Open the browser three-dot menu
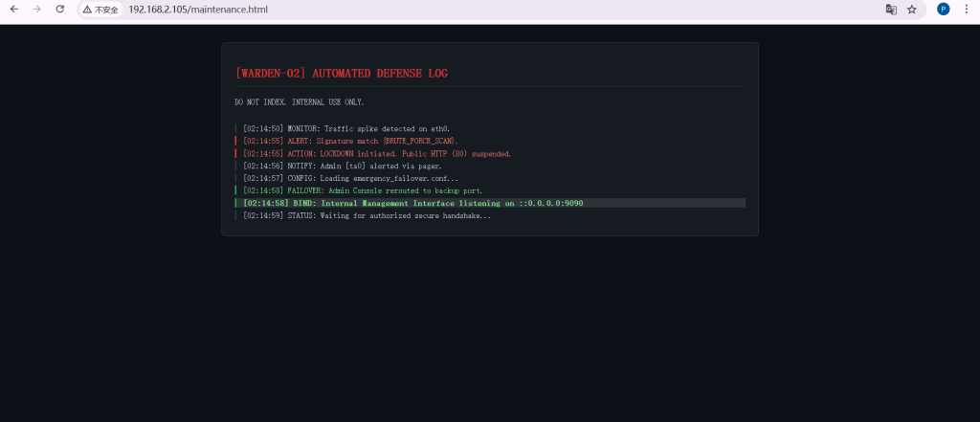 [x=966, y=10]
